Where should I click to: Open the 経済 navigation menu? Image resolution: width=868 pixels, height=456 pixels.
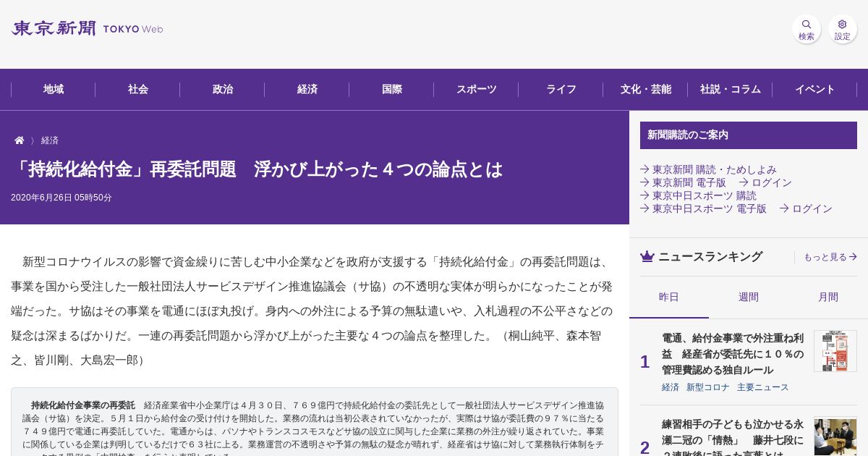307,89
